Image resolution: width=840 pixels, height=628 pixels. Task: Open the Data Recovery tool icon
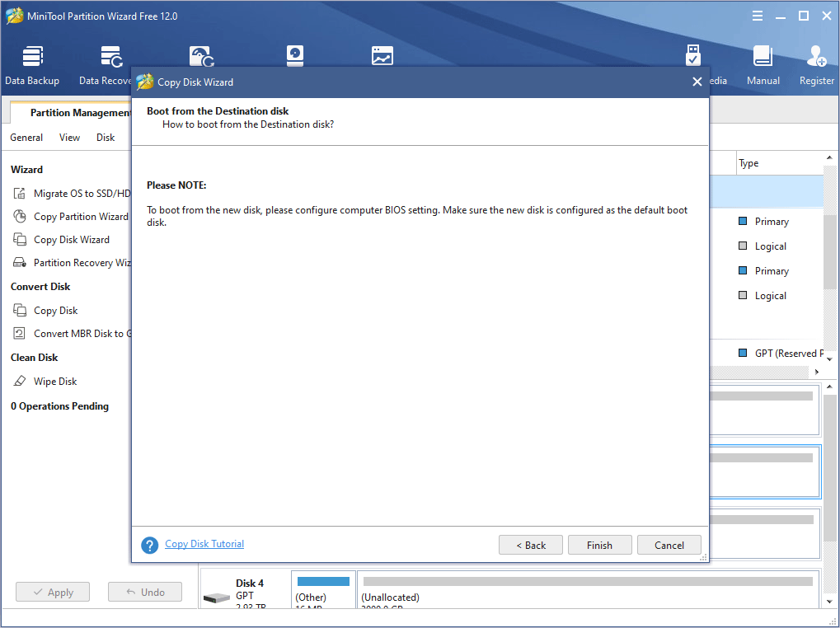pyautogui.click(x=111, y=56)
